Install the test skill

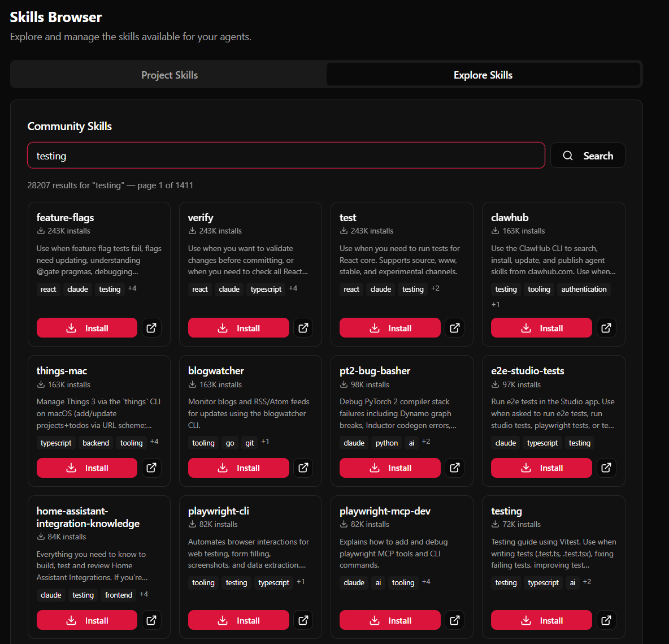[389, 328]
